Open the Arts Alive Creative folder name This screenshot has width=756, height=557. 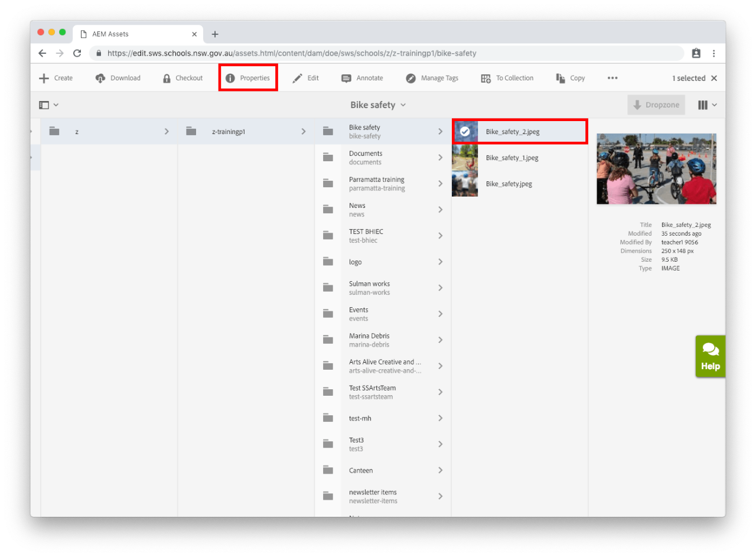point(385,362)
